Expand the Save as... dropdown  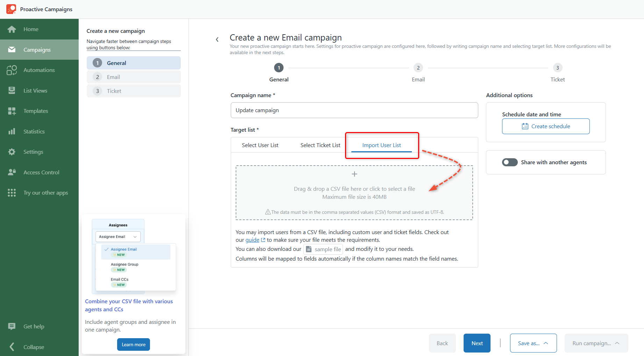[x=533, y=343]
